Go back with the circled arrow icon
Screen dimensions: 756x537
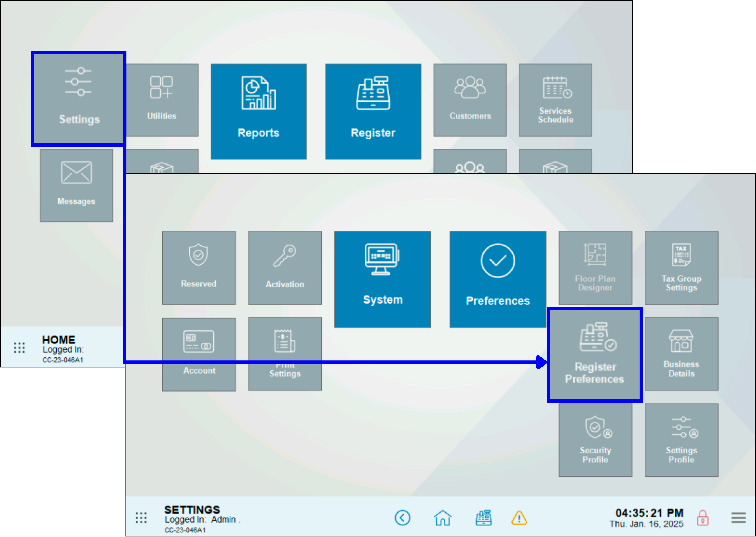[x=402, y=518]
